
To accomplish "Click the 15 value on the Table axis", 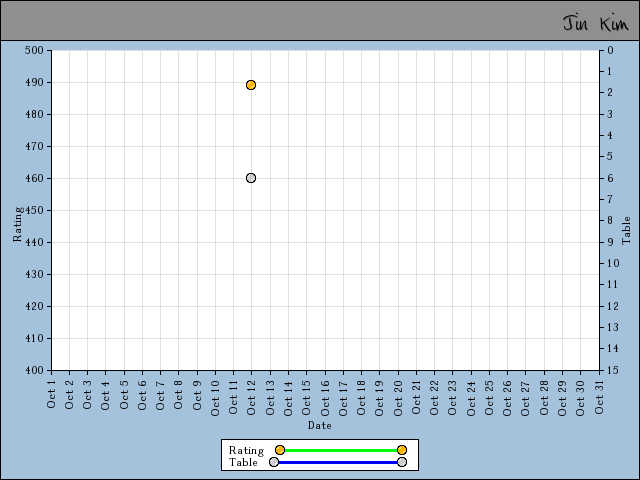I will tap(610, 370).
